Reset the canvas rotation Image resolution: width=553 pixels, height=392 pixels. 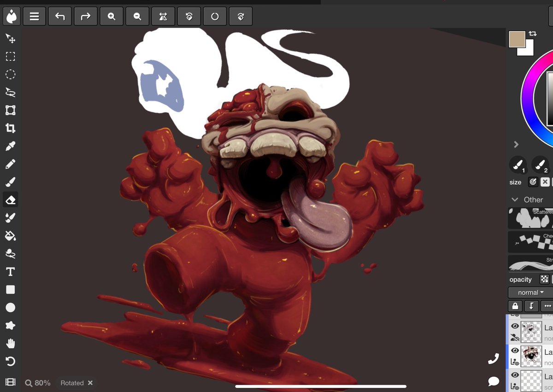point(215,17)
